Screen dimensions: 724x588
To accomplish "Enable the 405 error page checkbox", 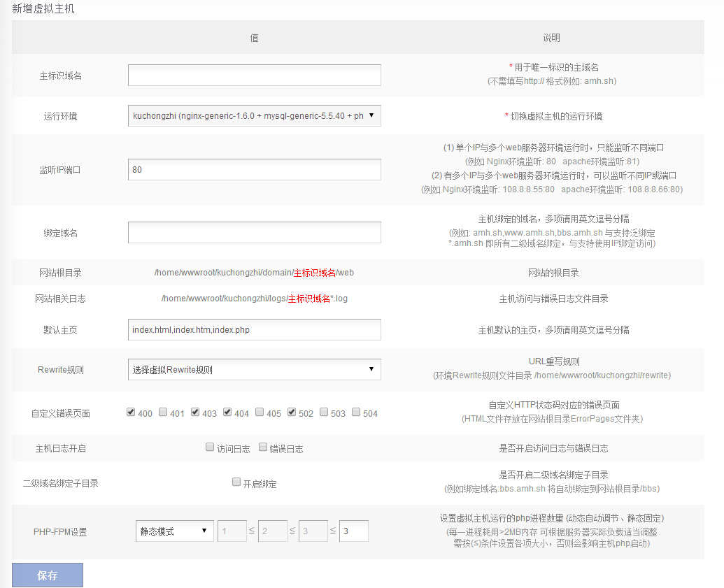I will [x=260, y=413].
